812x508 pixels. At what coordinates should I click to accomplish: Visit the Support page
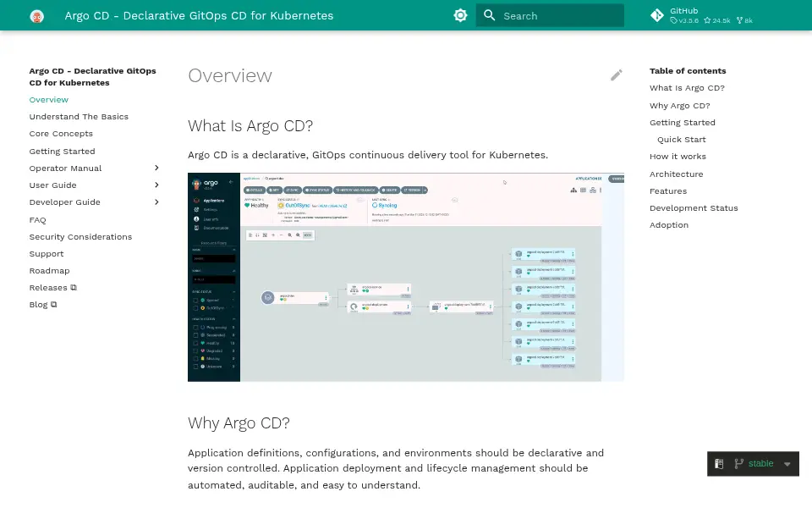(x=47, y=254)
